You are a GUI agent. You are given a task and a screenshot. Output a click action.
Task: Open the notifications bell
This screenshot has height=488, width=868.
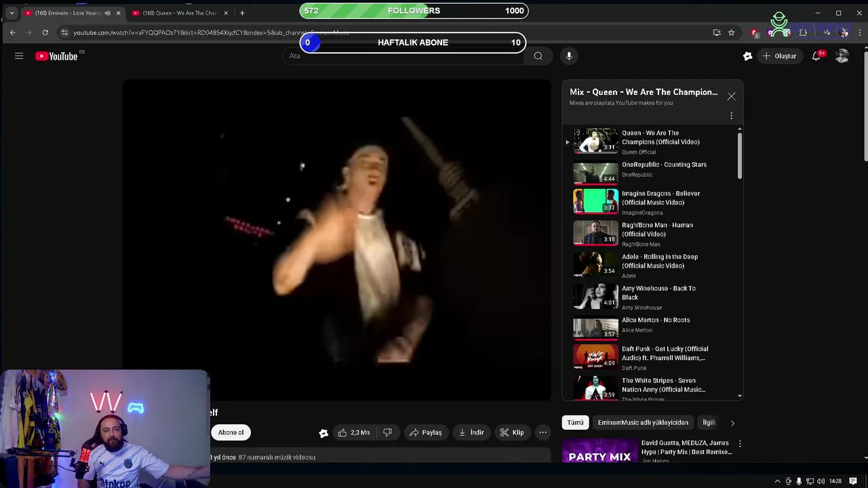pyautogui.click(x=816, y=56)
